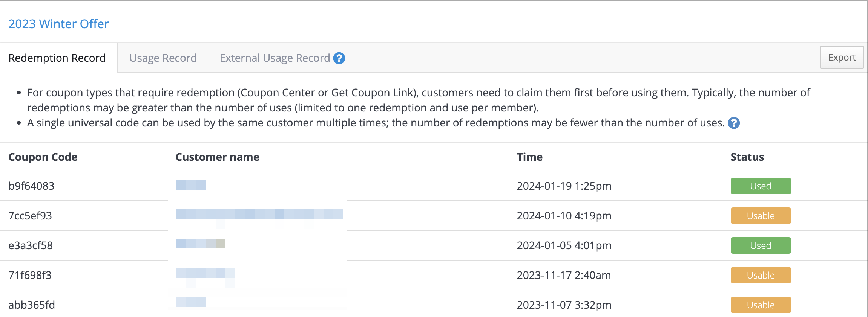Click the Coupon Code column header
Screen dimensions: 868x317
click(43, 157)
